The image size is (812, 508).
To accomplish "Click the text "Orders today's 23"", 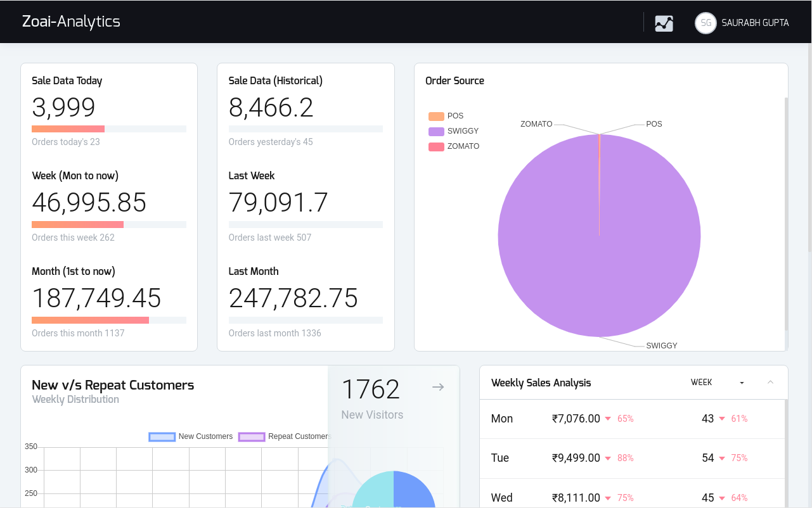I will tap(66, 142).
